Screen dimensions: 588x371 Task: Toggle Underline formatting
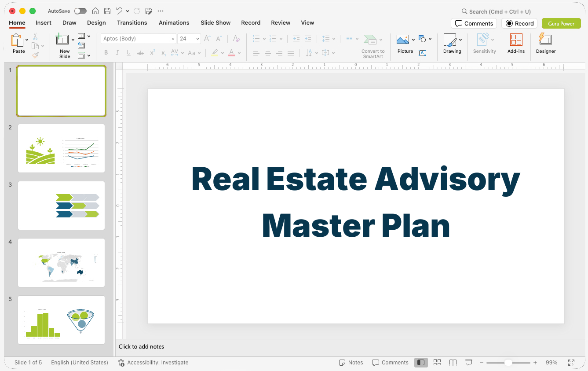point(128,53)
